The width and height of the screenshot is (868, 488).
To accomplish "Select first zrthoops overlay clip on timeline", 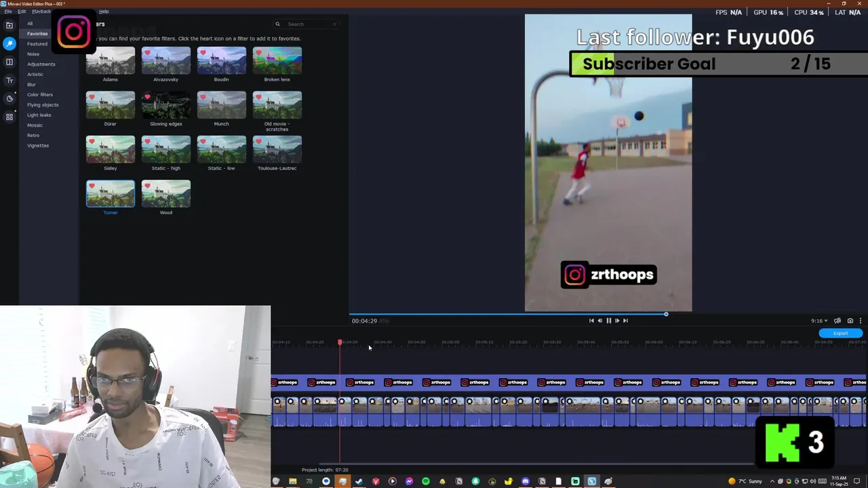I will (285, 382).
